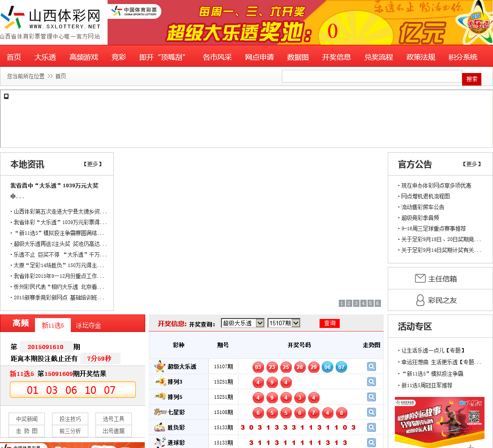Open news 山西体彩第五次走进大宁县太德乡
This screenshot has height=448, width=493.
tap(60, 211)
